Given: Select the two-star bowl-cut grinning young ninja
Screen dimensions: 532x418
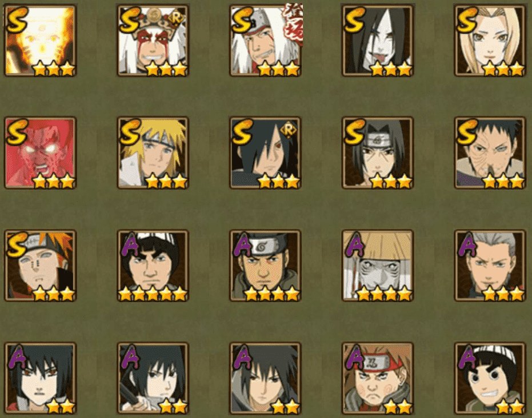Looking at the screenshot, I should click(490, 378).
